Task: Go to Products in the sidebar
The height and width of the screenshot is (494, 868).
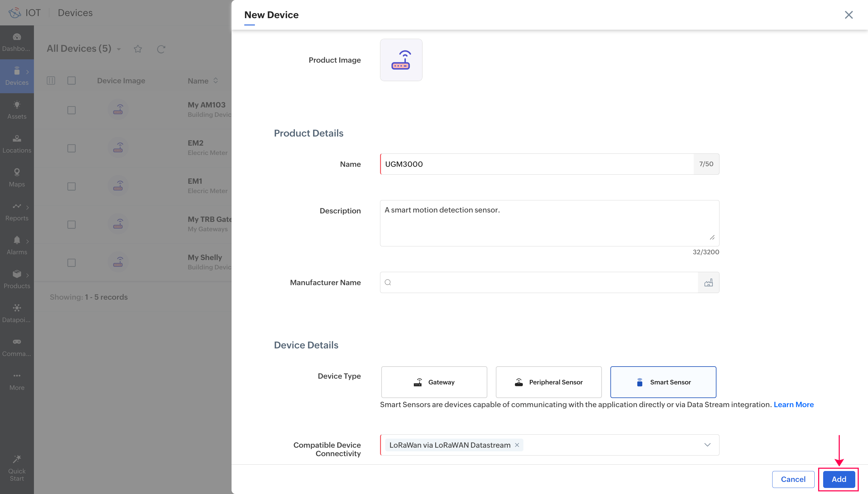Action: coord(17,279)
